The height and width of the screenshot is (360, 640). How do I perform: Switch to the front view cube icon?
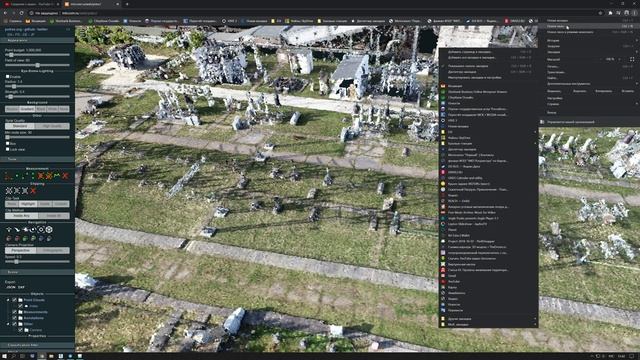click(x=25, y=238)
